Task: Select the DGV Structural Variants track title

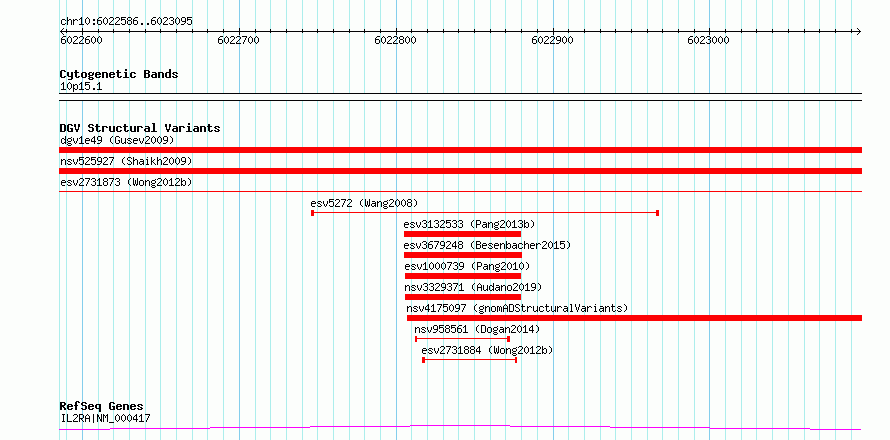Action: pyautogui.click(x=140, y=128)
